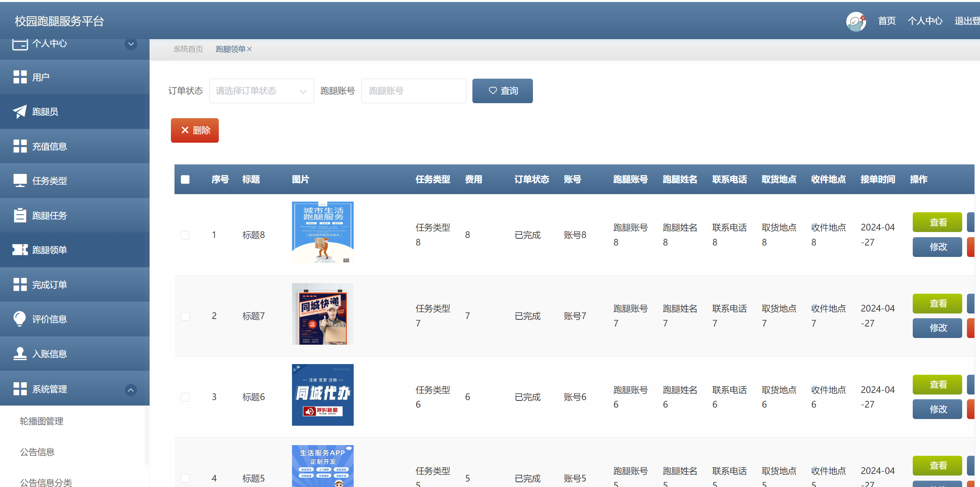Expand the 个人中心 sidebar chevron

coord(131,44)
